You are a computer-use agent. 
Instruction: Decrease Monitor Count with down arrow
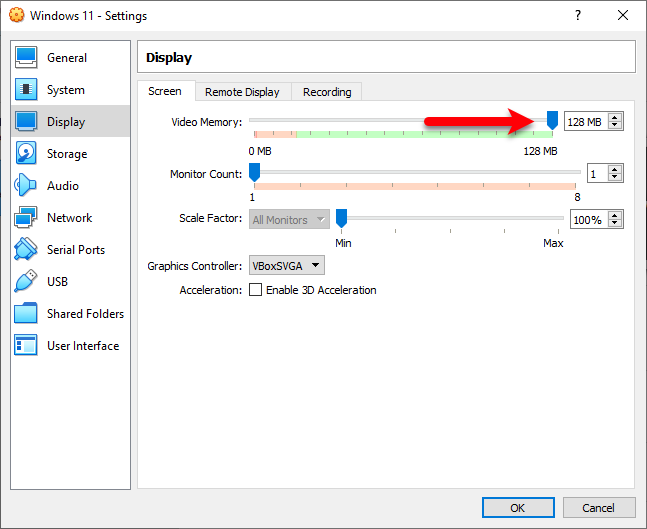coord(615,177)
